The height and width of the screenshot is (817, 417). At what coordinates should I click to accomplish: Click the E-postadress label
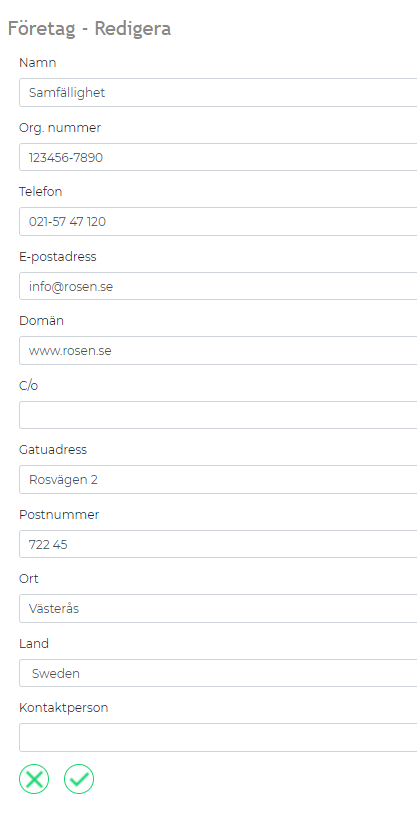(x=58, y=257)
